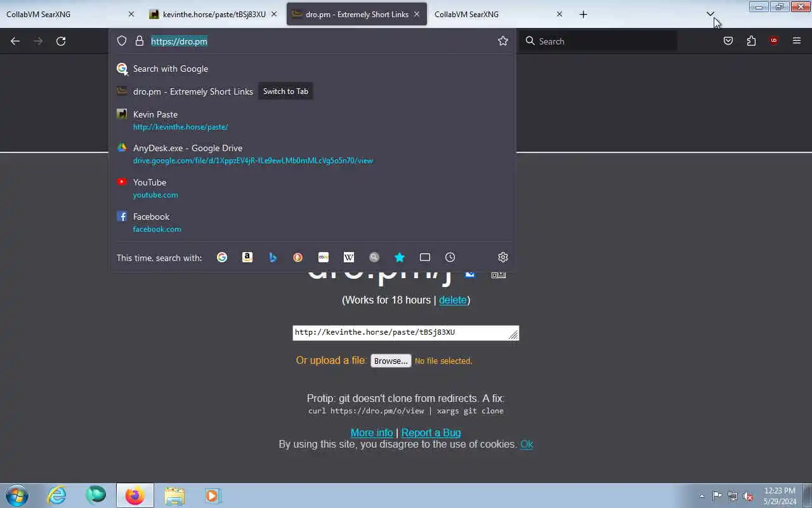
Task: Search this time with eBay
Action: click(x=324, y=257)
